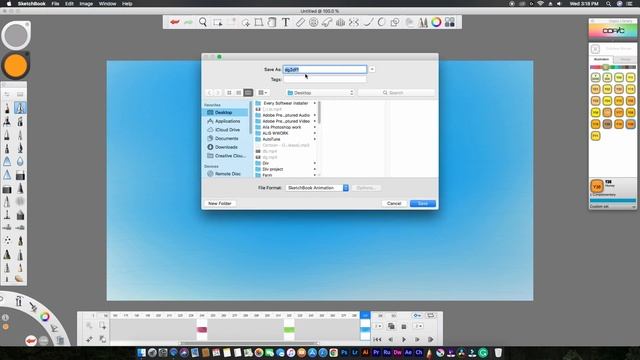Open the File menu
This screenshot has width=640, height=360.
click(55, 4)
